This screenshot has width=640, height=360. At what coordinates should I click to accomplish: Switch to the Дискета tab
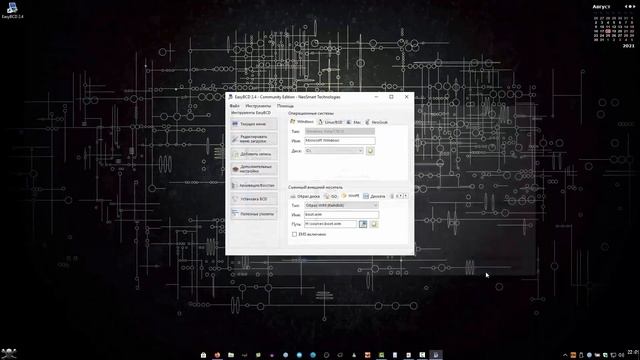click(x=374, y=196)
